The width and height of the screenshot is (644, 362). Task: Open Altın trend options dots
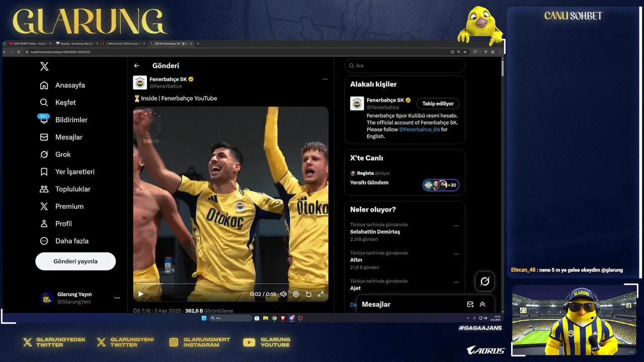456,254
